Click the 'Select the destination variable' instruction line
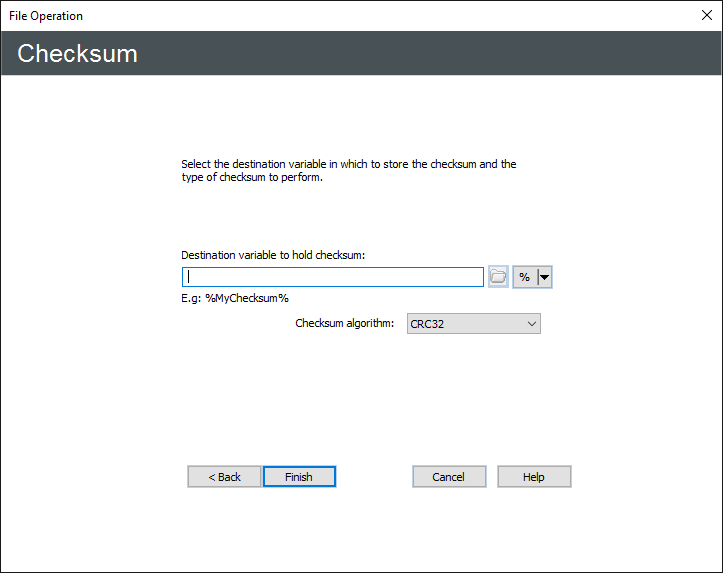Screen dimensions: 723x573 point(348,164)
